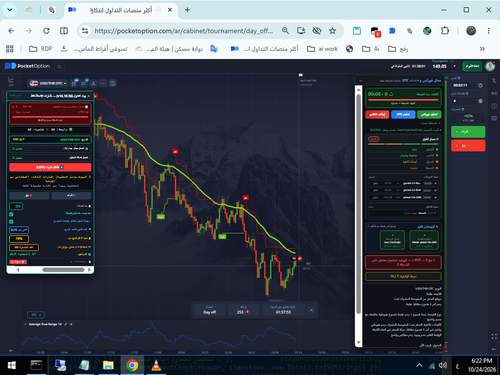
Task: Click the red progress bar in left bot panel
Action: click(50, 117)
